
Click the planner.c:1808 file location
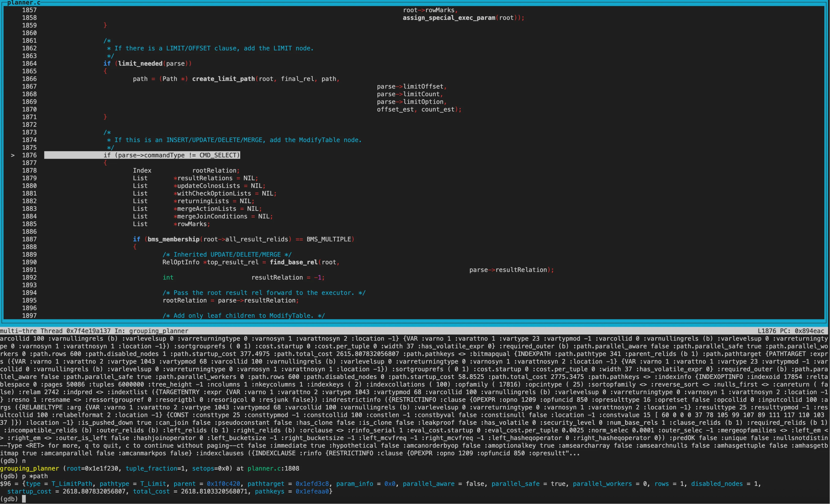[273, 469]
